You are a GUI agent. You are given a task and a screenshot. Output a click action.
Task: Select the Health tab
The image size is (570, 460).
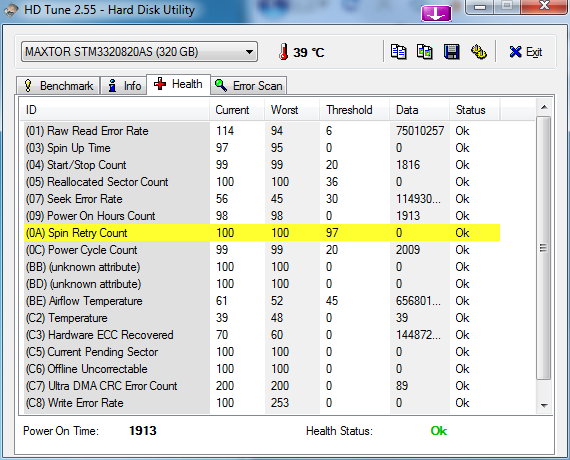click(x=178, y=84)
